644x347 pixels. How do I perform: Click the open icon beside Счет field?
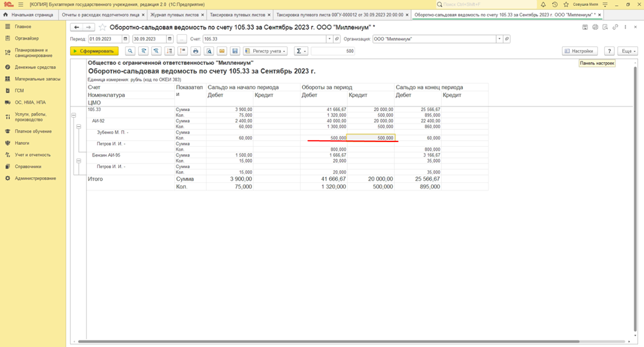click(337, 39)
